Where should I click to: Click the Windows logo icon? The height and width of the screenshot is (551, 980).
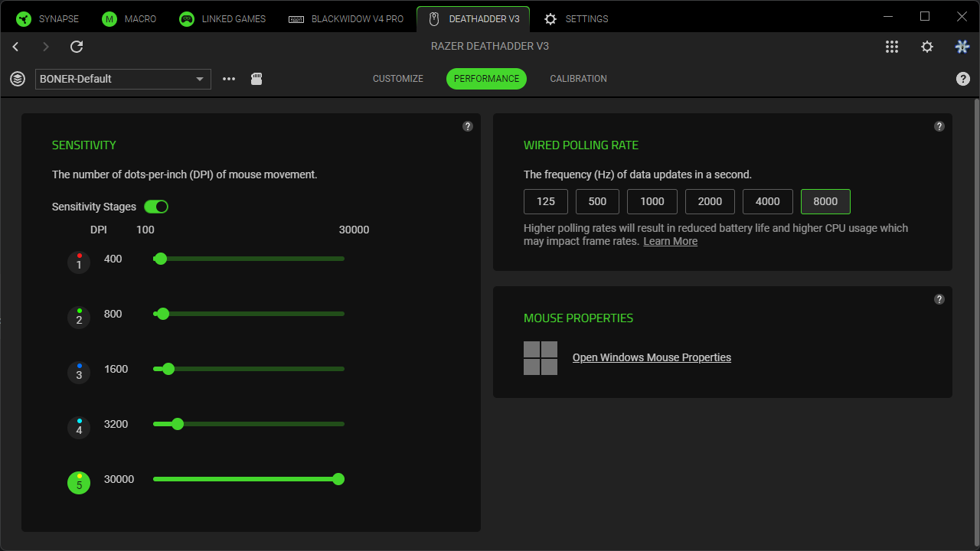[541, 358]
